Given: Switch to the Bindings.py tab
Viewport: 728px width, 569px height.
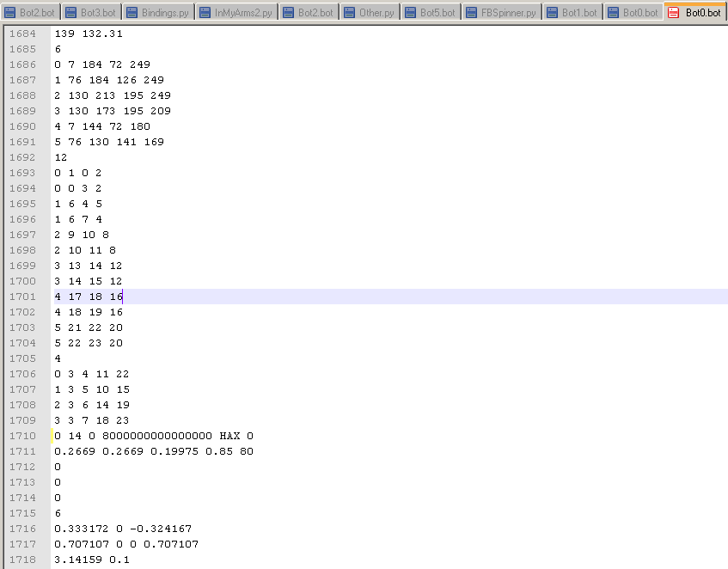Looking at the screenshot, I should [x=158, y=13].
